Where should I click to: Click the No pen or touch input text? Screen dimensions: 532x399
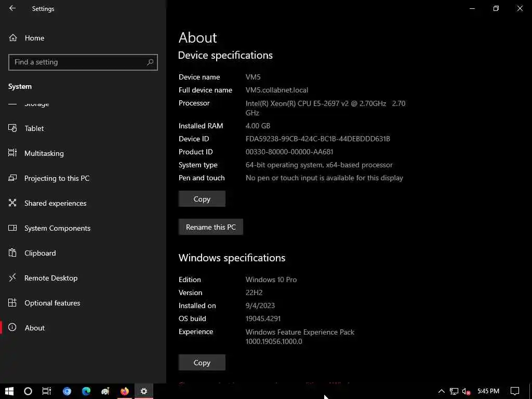pyautogui.click(x=324, y=178)
